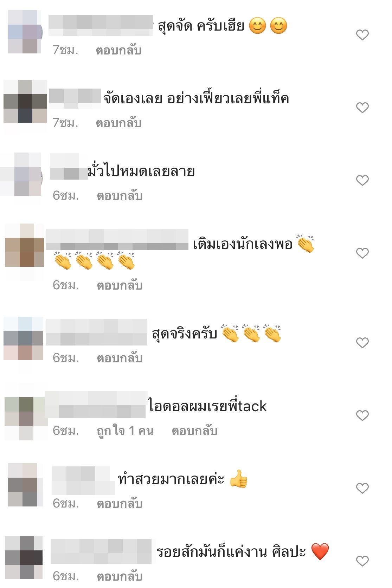Heart the 'เติมเองนักเลงพอ' comment
This screenshot has width=392, height=588.
tap(362, 253)
